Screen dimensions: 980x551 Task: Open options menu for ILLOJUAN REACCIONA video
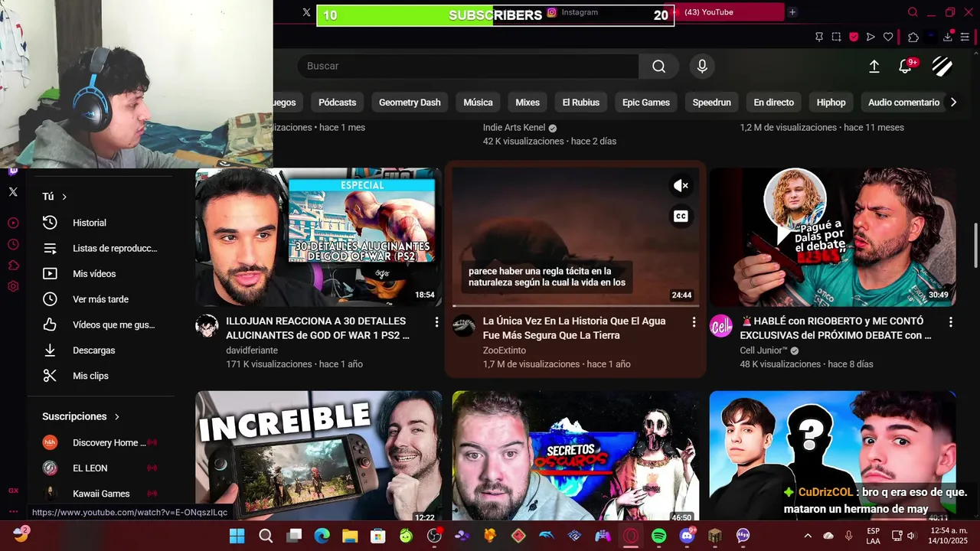[436, 322]
